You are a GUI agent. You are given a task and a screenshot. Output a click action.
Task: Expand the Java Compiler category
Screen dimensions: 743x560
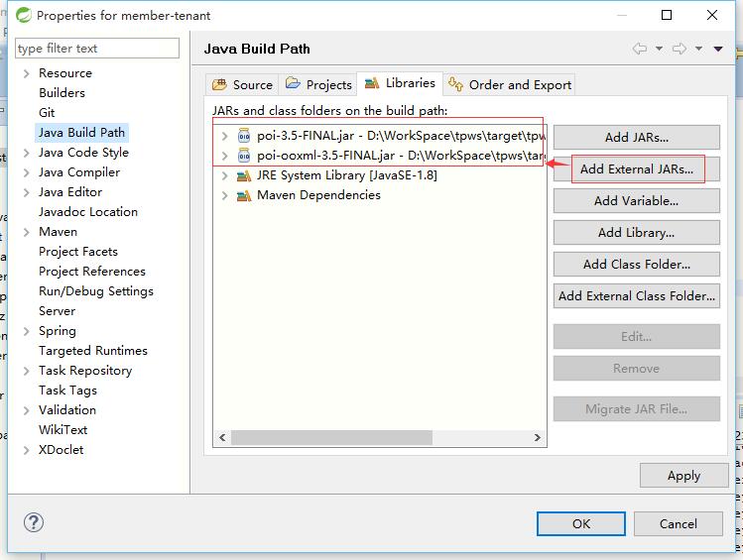[27, 172]
